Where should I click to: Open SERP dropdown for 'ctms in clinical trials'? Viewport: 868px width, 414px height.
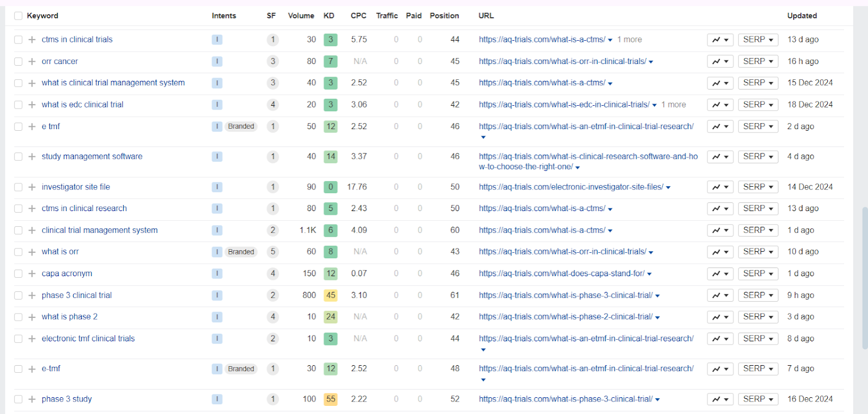coord(758,40)
